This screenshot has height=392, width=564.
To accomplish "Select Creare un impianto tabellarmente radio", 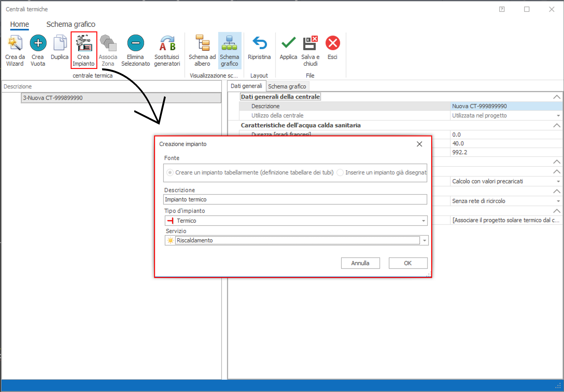I will point(170,173).
